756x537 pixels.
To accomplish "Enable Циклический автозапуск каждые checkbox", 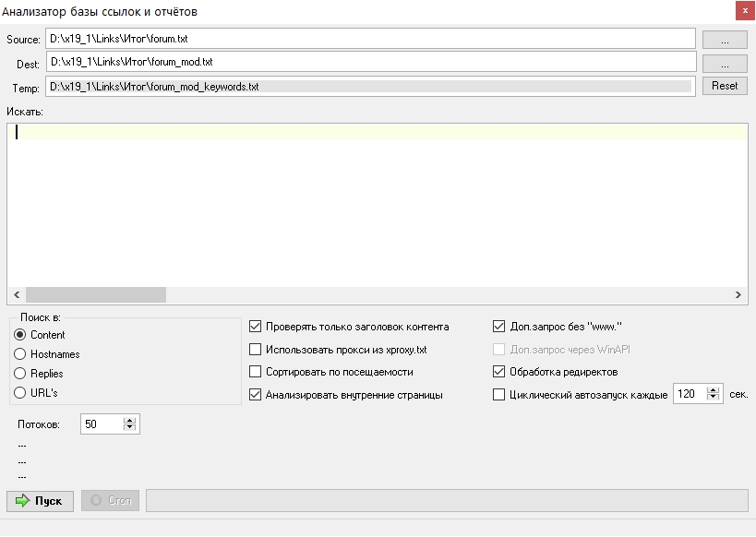I will point(581,395).
